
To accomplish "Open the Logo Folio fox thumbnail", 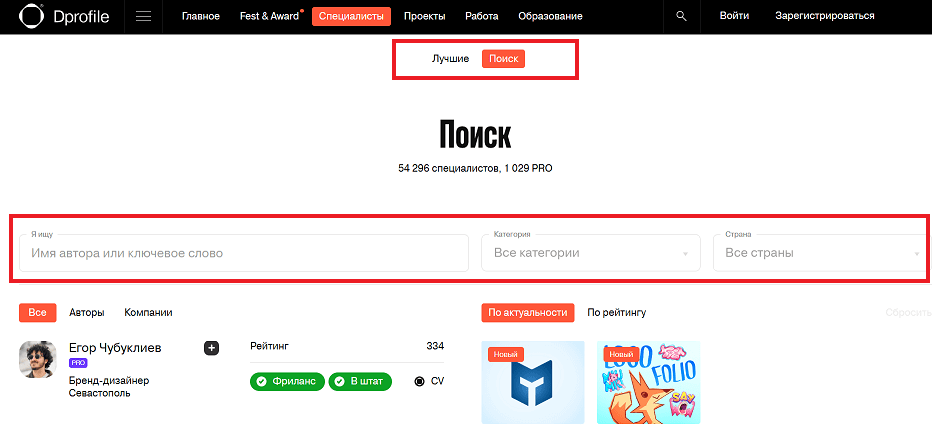I will pos(648,382).
